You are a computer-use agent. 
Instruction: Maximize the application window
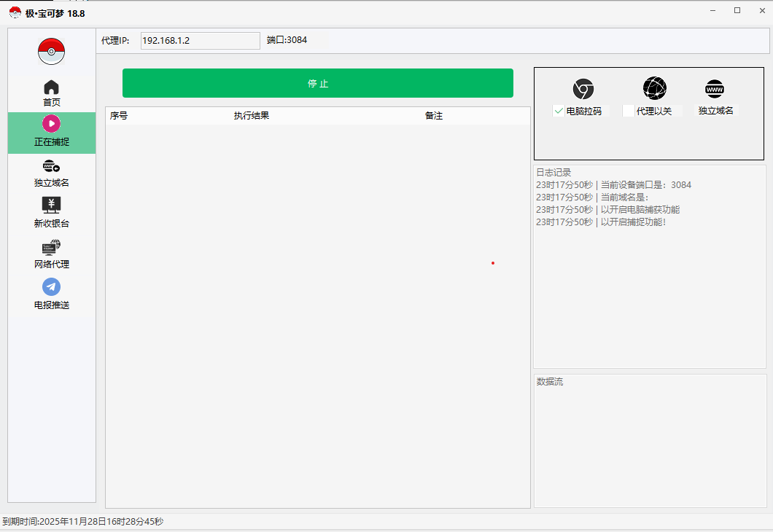tap(737, 10)
